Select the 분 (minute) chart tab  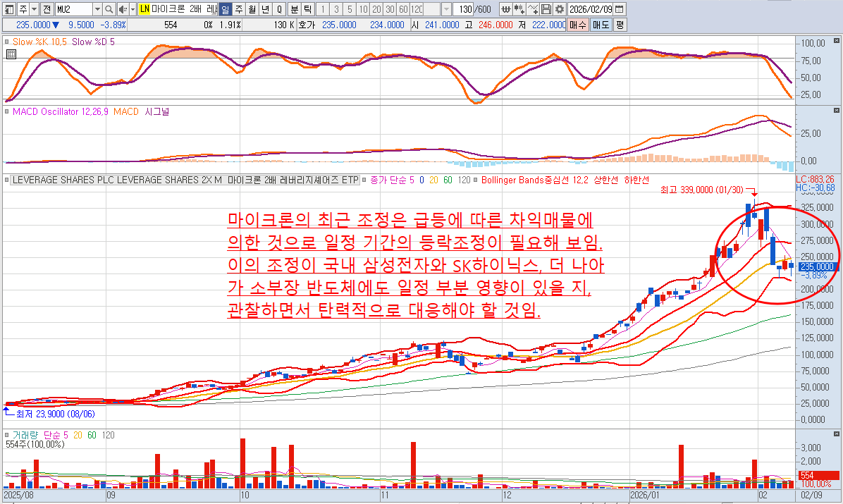[294, 9]
